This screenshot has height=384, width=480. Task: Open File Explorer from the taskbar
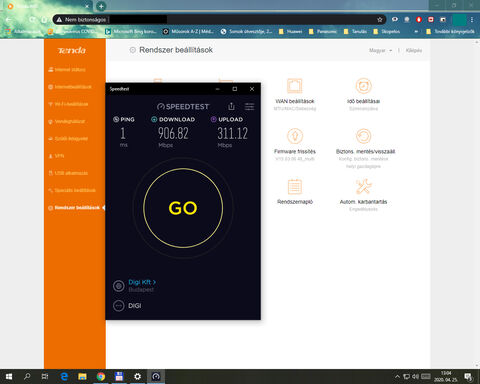(x=82, y=377)
